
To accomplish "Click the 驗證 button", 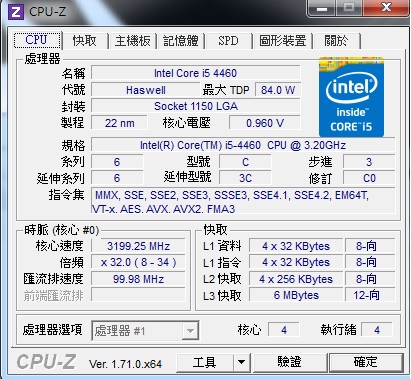I will point(289,362).
